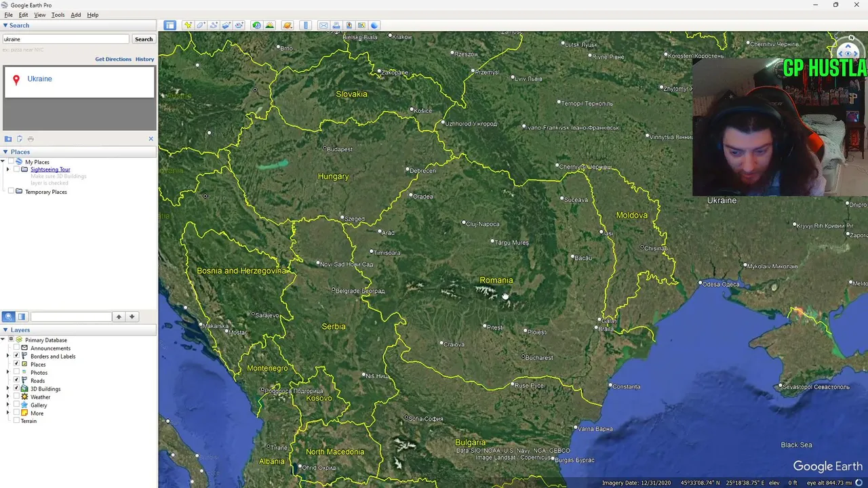Uncheck the Borders and Labels layer
This screenshot has height=488, width=868.
pyautogui.click(x=16, y=356)
